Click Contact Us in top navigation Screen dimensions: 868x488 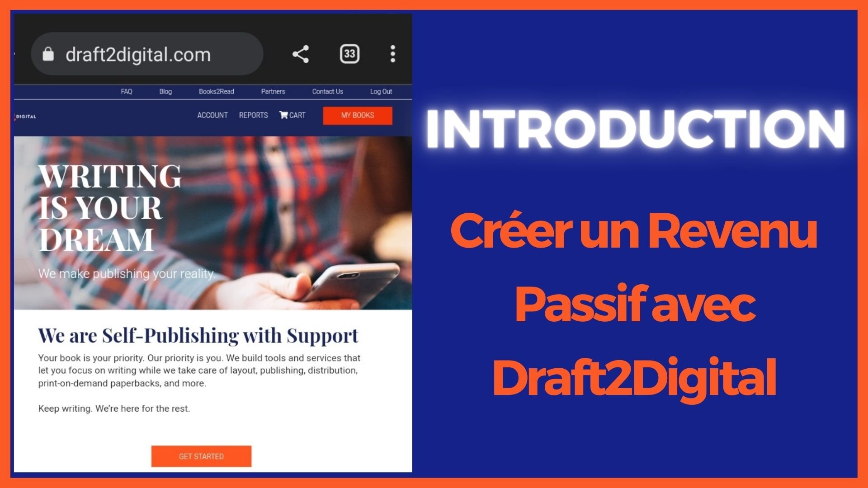[327, 91]
